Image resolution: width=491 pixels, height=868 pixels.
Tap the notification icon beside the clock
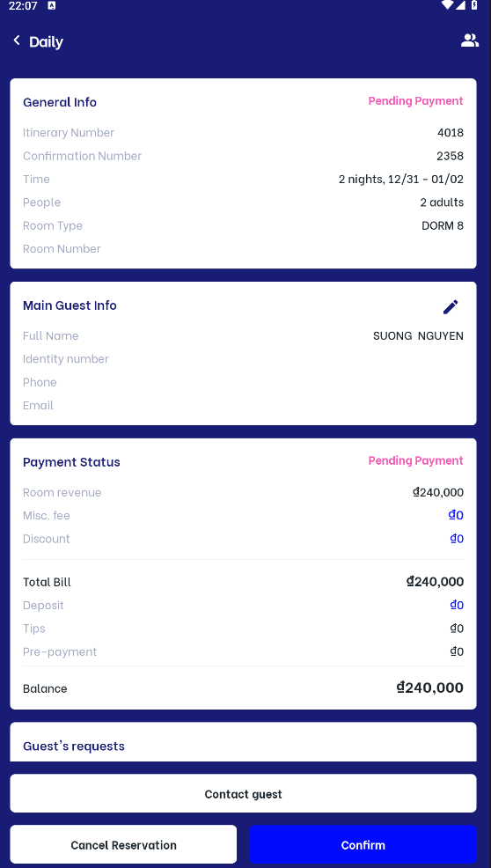pyautogui.click(x=52, y=5)
